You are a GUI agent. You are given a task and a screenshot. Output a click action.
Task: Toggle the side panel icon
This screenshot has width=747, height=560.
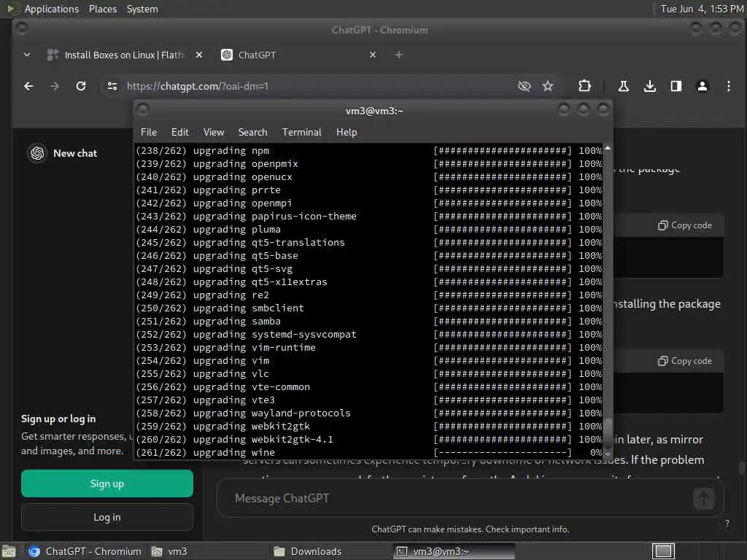click(x=676, y=86)
